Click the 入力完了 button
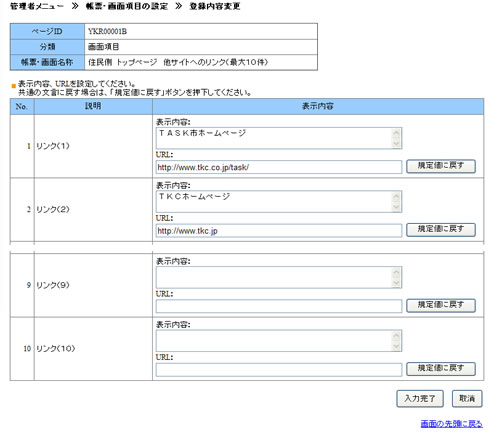The image size is (500, 442). pos(420,398)
